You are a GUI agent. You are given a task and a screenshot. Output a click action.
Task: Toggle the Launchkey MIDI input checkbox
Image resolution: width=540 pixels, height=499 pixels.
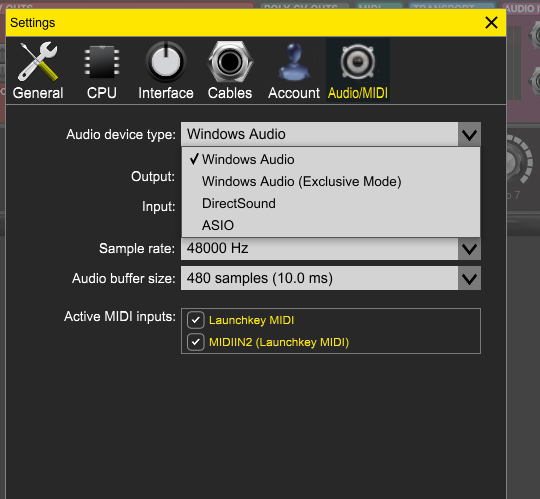pos(196,320)
